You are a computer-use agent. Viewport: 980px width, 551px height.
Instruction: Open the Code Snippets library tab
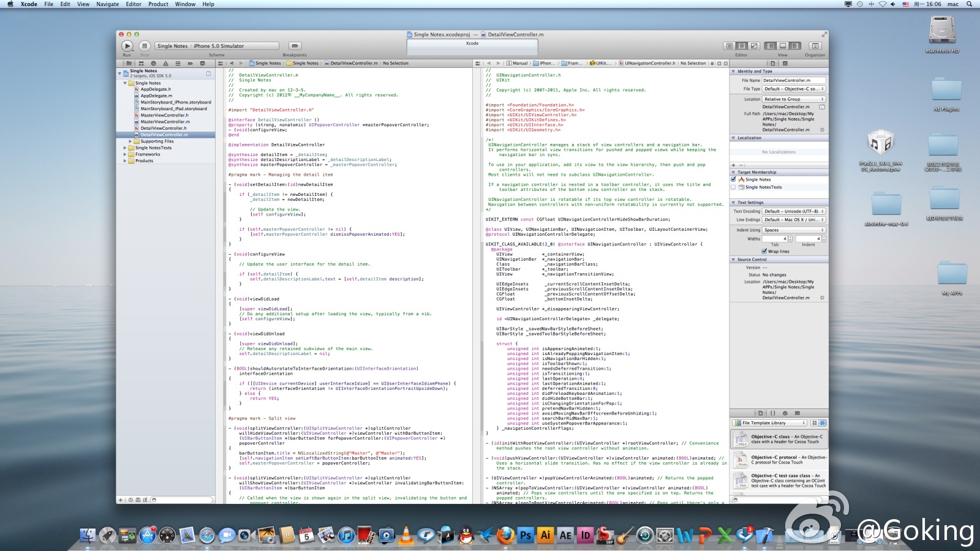click(x=772, y=413)
